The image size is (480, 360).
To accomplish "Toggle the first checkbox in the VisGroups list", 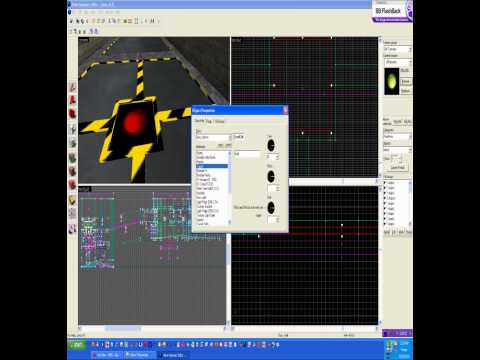I will [x=385, y=183].
